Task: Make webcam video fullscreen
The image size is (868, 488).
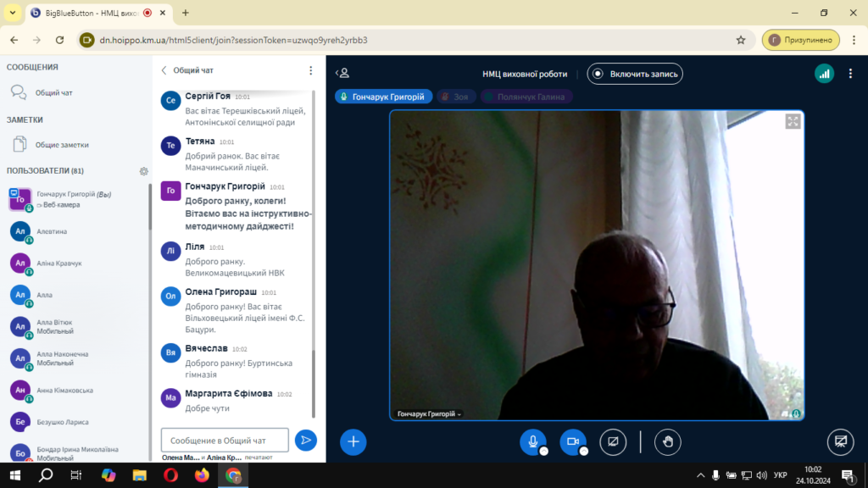Action: 793,122
